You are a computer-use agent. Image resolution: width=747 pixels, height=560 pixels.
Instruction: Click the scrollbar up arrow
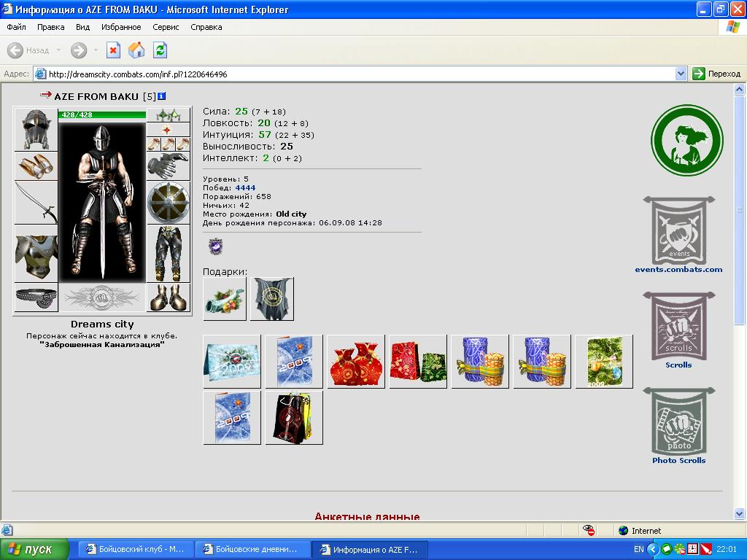click(740, 89)
